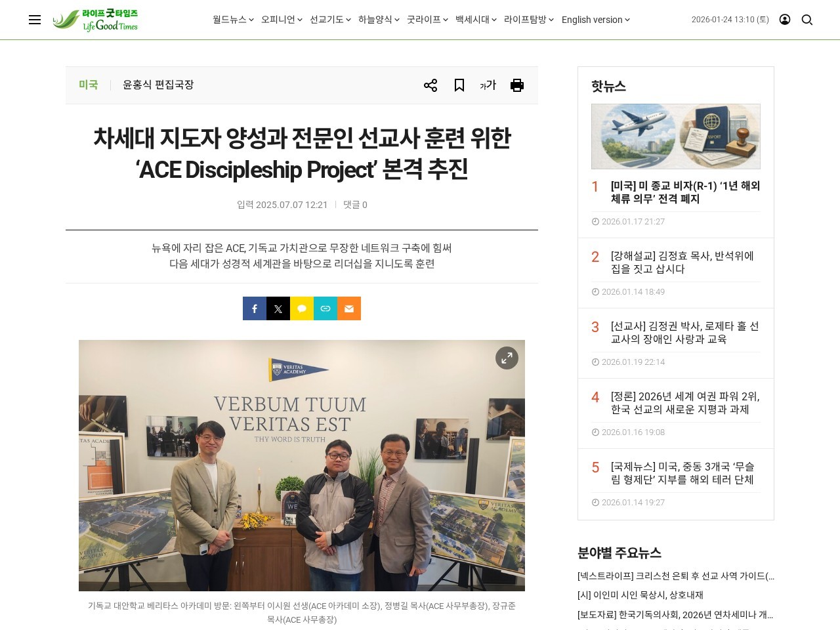Open the hamburger menu icon

click(35, 20)
